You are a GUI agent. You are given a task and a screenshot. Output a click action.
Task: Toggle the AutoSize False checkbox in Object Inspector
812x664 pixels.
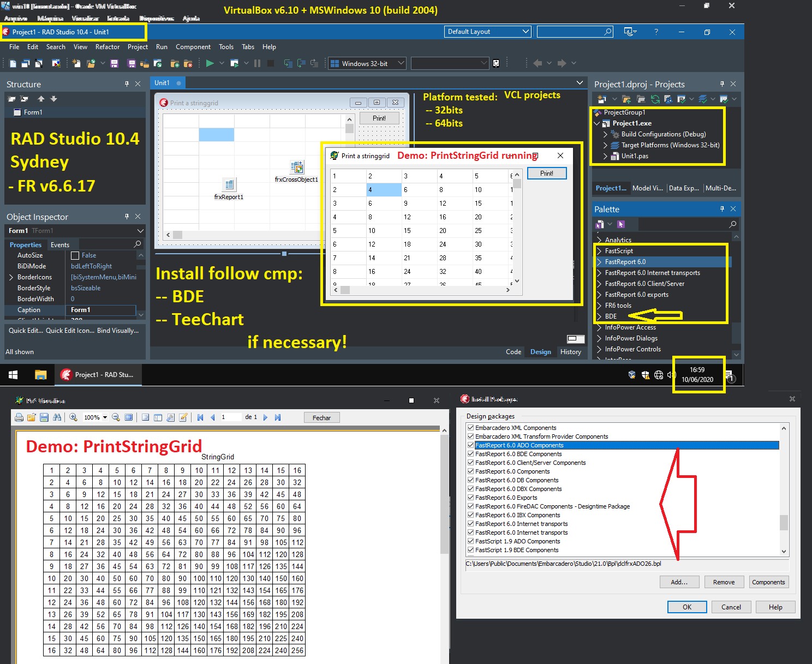pyautogui.click(x=75, y=255)
